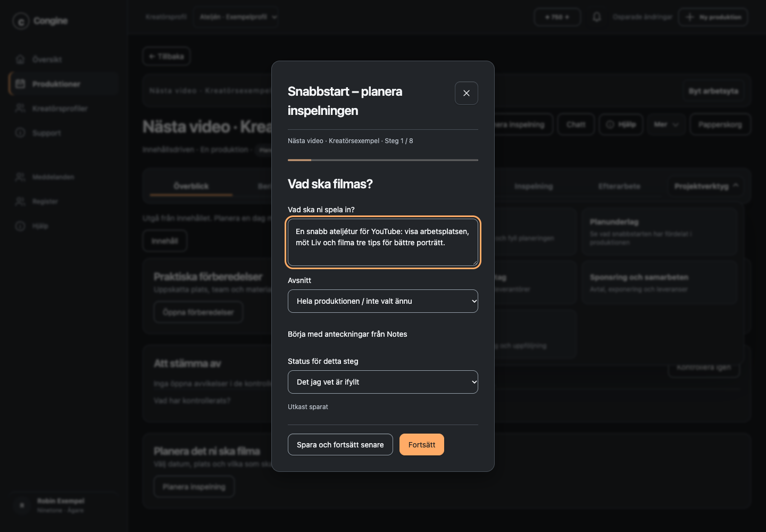Open the Robin Exempel user profile
This screenshot has height=532, width=766.
(x=63, y=505)
